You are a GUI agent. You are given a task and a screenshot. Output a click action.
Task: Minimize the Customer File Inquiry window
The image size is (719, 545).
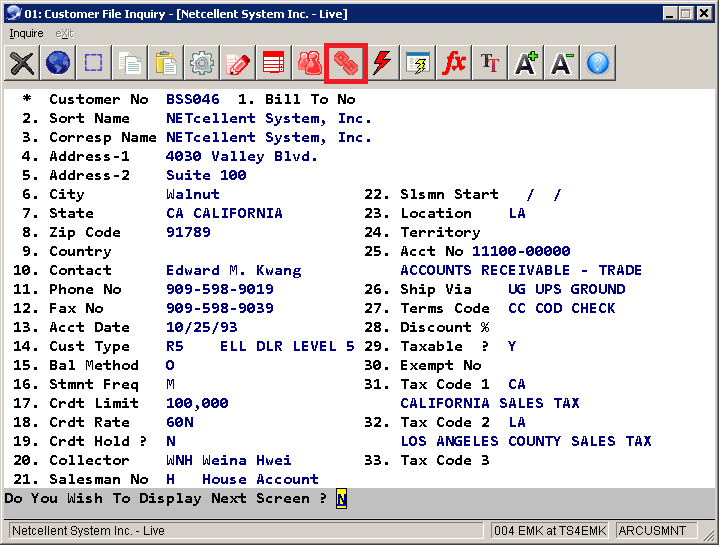point(669,13)
